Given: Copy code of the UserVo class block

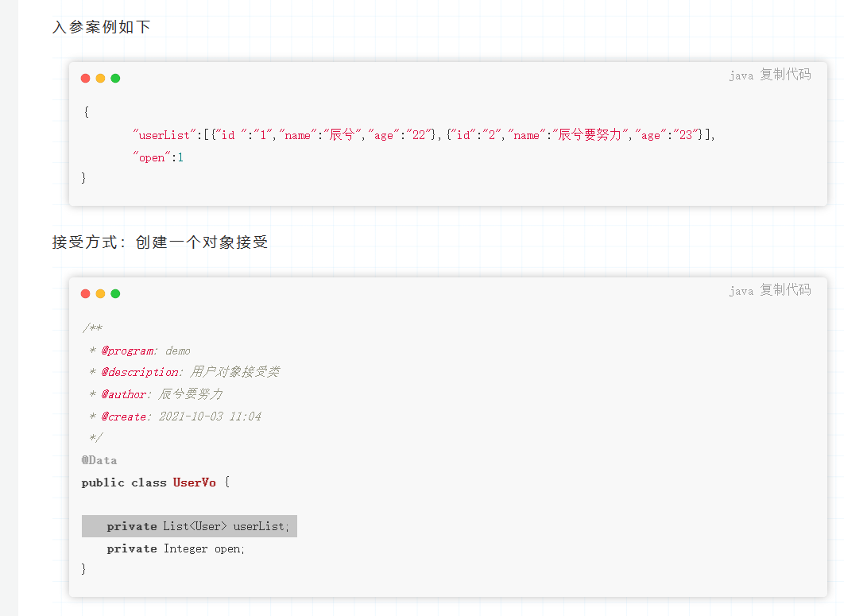Looking at the screenshot, I should pos(785,291).
